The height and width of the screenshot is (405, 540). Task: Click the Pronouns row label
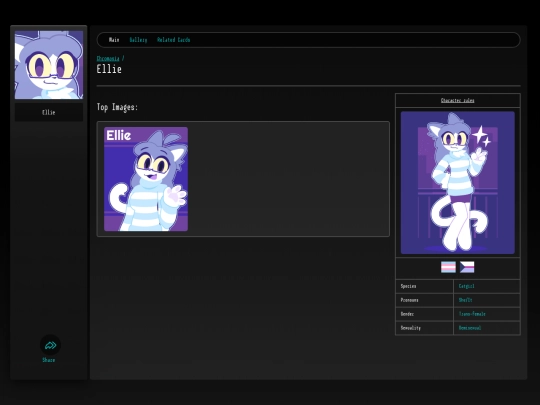[x=409, y=300]
